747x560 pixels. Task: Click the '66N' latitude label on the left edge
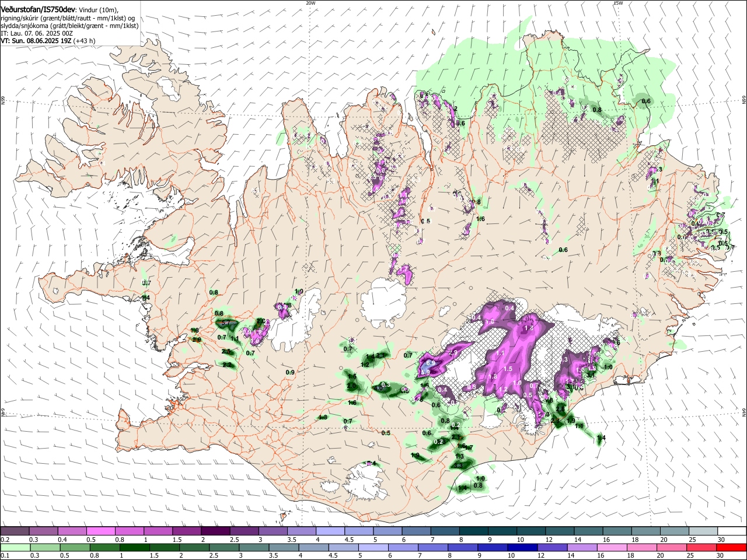click(x=3, y=100)
